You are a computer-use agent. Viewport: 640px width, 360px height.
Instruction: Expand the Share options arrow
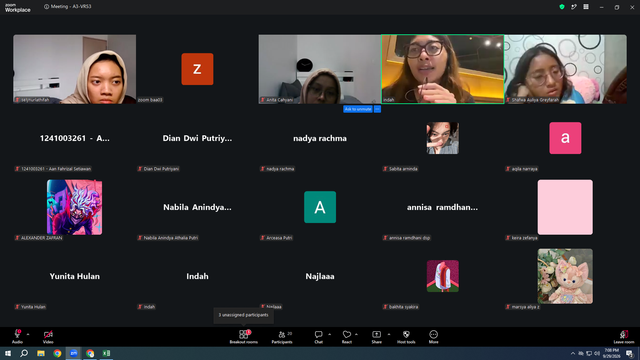pos(389,334)
